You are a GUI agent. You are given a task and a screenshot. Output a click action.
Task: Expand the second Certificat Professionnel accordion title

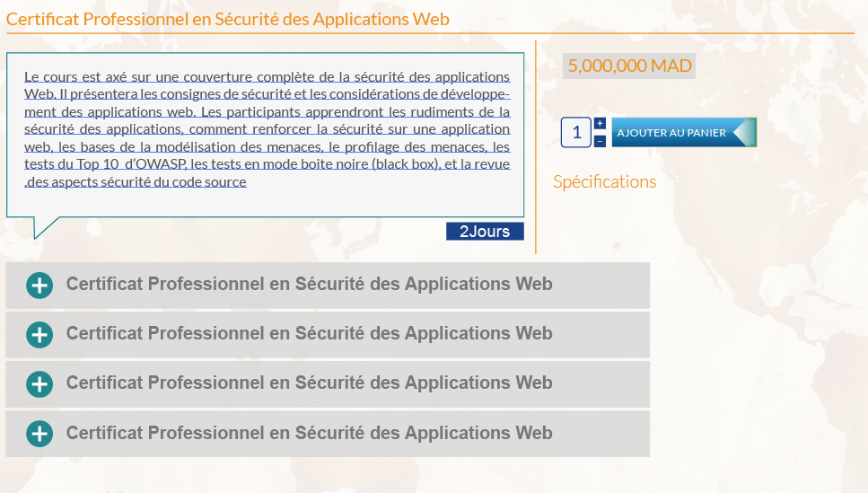pyautogui.click(x=309, y=334)
